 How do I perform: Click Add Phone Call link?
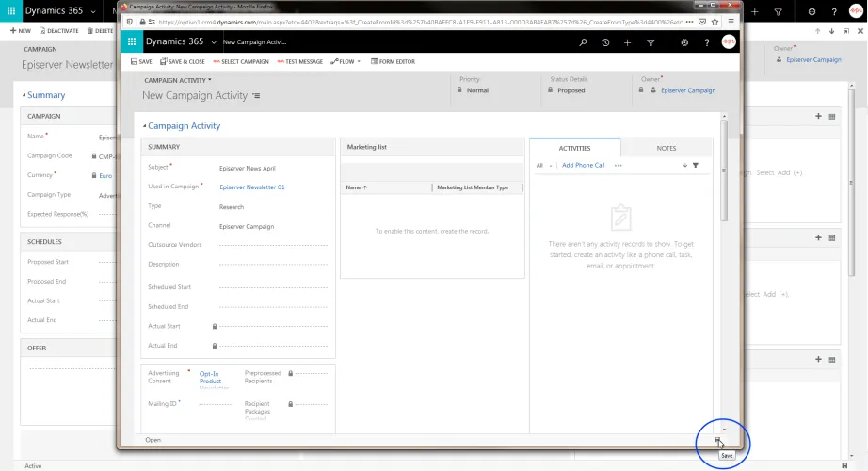click(x=583, y=165)
